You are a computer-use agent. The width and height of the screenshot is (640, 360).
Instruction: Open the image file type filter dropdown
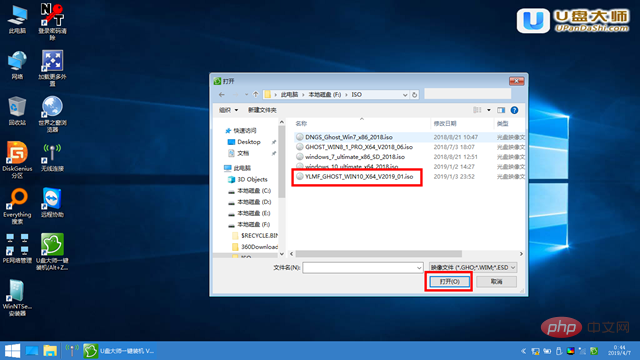coord(473,268)
